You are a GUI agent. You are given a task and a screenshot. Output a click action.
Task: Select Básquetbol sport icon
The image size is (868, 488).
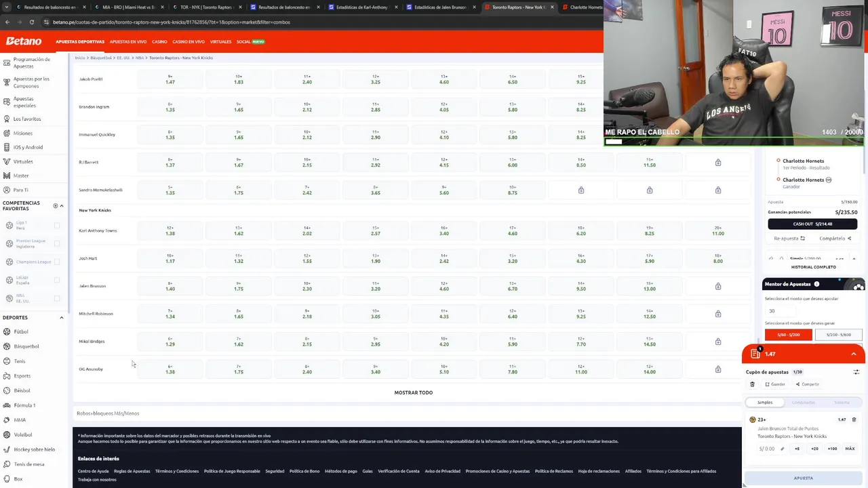click(7, 346)
